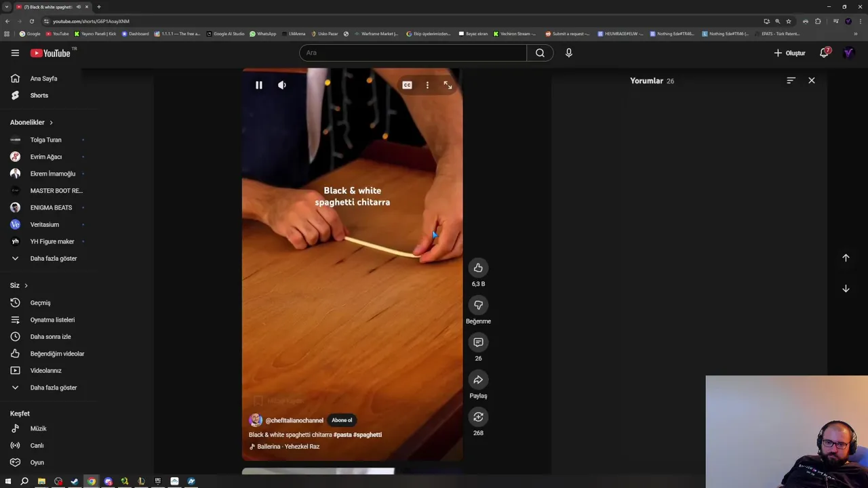Click the search magnifier button
The height and width of the screenshot is (488, 868).
pyautogui.click(x=540, y=53)
